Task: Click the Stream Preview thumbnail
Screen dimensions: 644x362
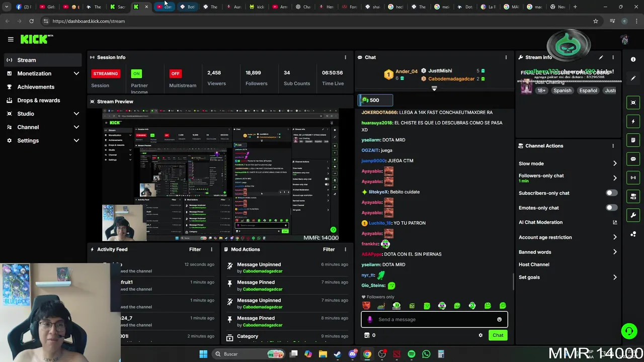Action: [x=220, y=174]
